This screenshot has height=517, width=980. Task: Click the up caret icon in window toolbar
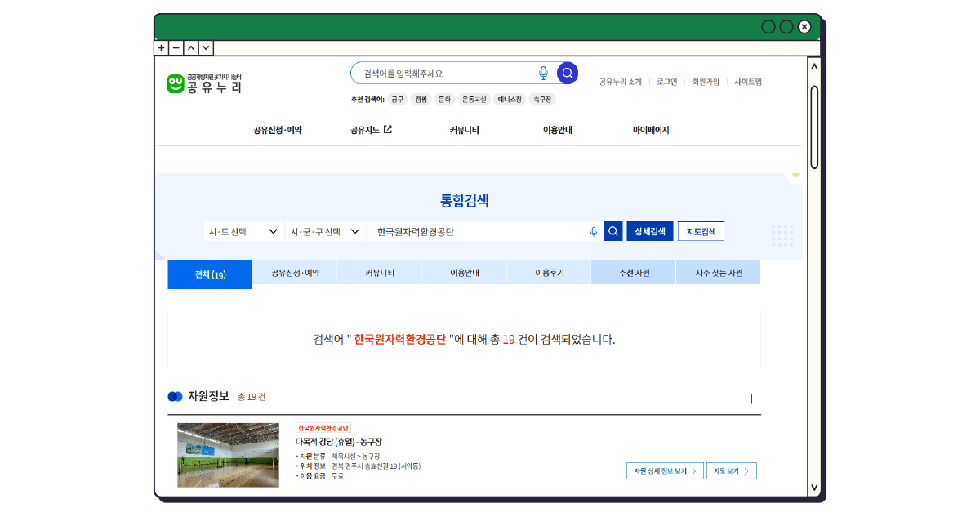pos(191,48)
